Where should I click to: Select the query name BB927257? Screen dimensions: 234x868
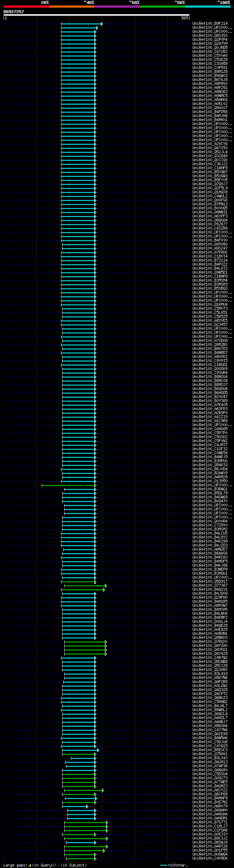(x=14, y=12)
